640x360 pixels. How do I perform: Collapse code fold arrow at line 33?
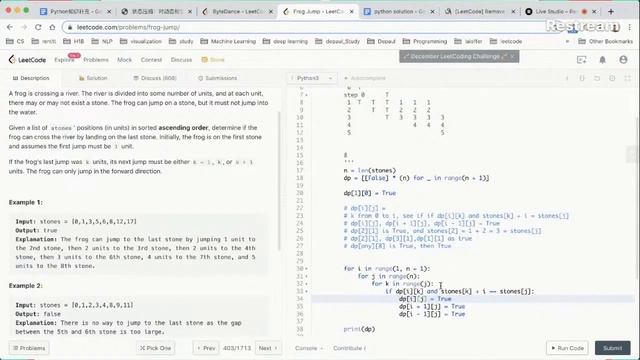[x=307, y=291]
